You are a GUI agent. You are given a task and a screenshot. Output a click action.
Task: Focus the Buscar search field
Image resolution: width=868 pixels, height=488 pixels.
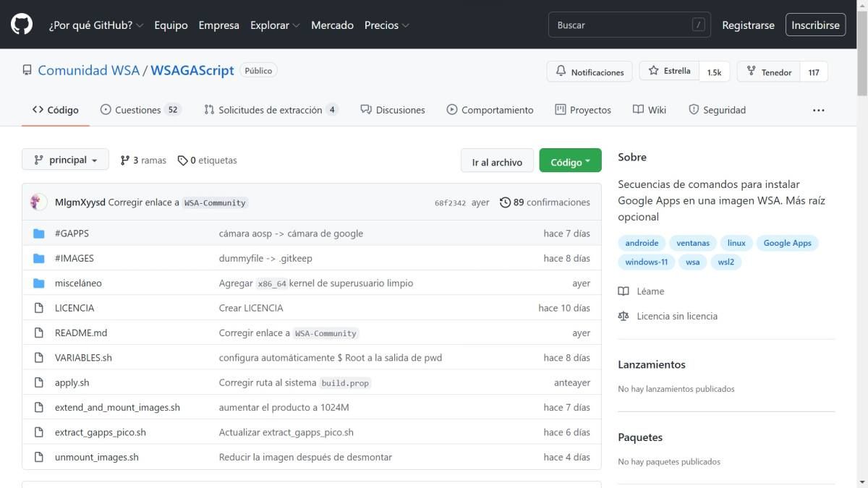[629, 25]
